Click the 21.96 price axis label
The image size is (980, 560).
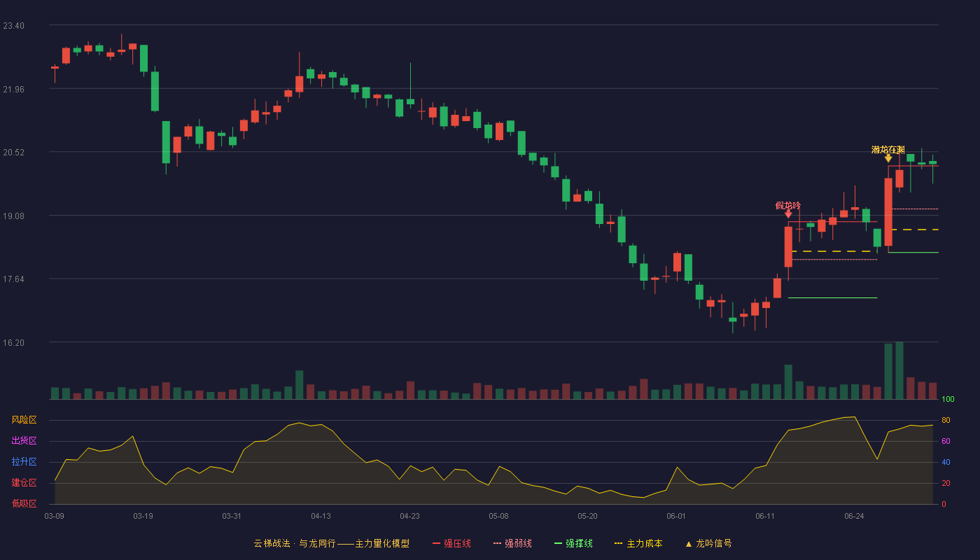point(13,89)
